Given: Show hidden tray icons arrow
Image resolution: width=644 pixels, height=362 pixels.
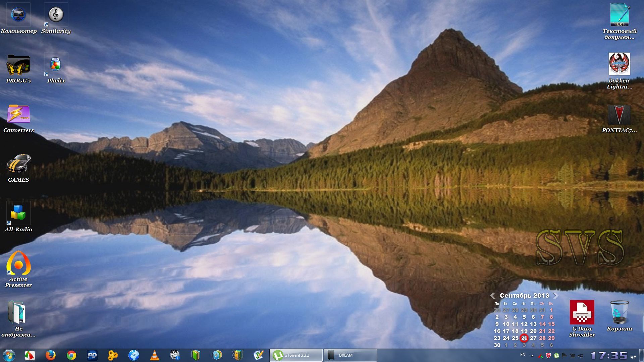Looking at the screenshot, I should 532,355.
